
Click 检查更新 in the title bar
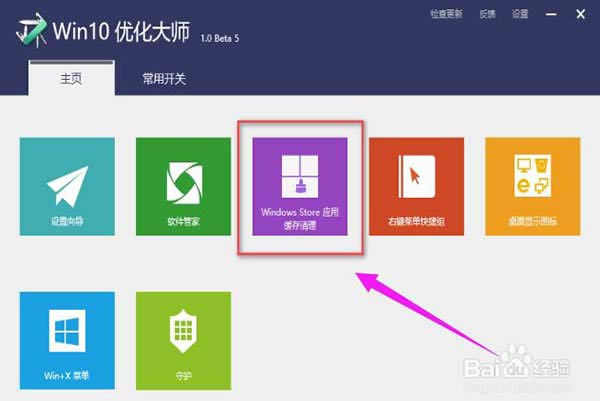(x=446, y=14)
